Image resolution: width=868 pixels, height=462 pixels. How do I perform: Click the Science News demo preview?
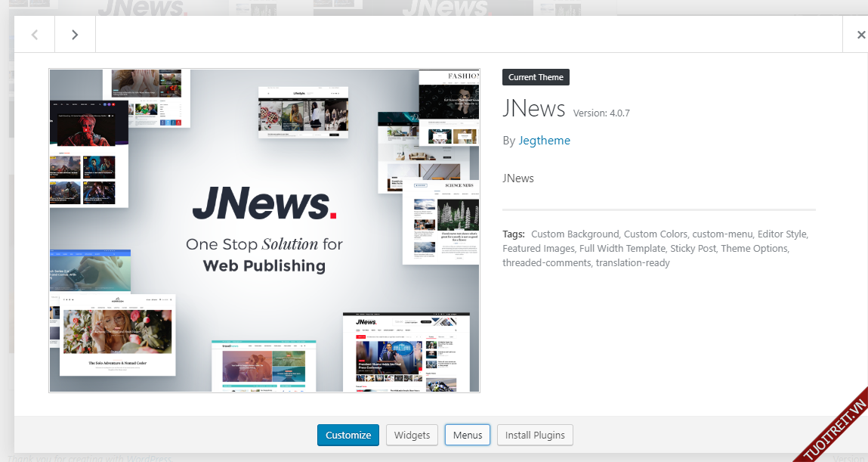tap(440, 222)
